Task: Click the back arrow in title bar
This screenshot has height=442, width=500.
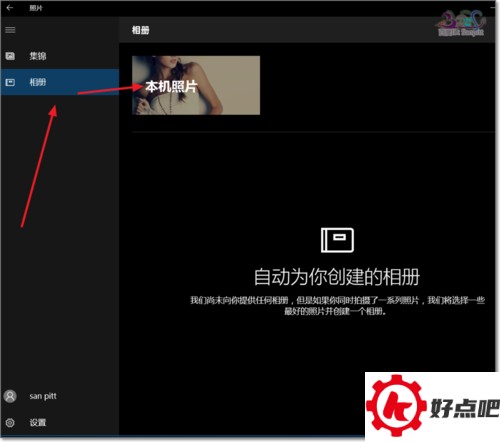Action: tap(10, 8)
